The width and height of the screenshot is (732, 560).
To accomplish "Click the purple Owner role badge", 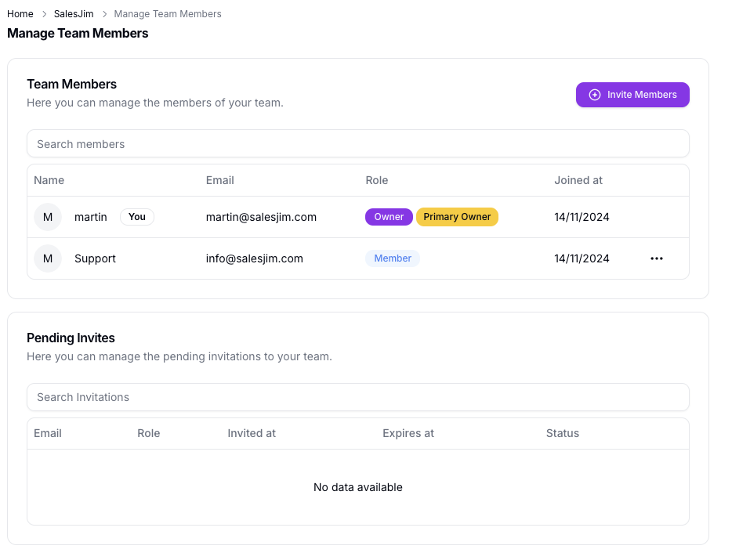I will point(389,217).
